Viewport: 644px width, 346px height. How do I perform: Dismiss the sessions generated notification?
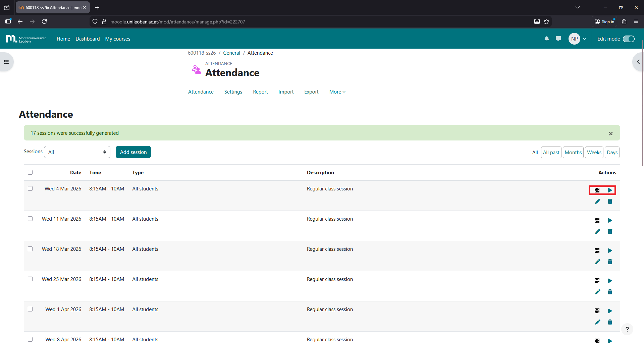pyautogui.click(x=611, y=133)
